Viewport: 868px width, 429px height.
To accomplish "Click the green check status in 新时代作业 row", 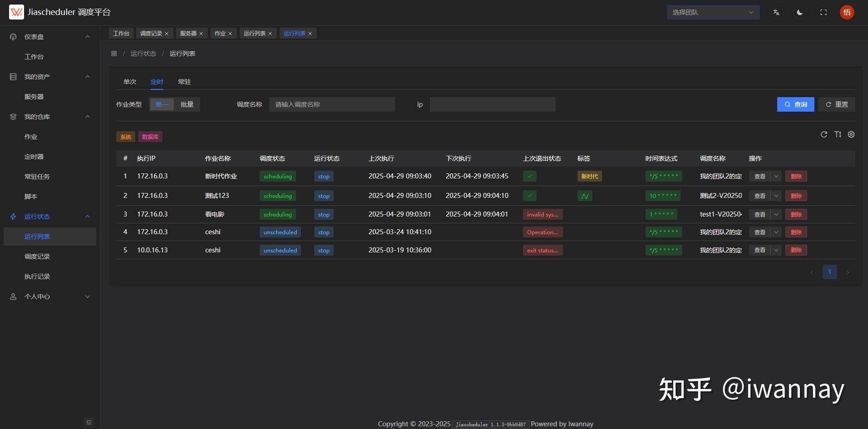I will [x=530, y=176].
